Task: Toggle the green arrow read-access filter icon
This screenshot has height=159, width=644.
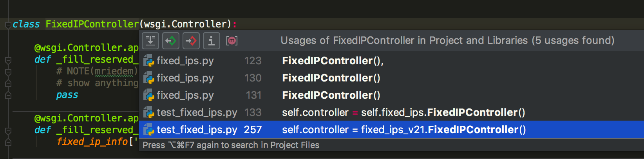Action: point(171,41)
